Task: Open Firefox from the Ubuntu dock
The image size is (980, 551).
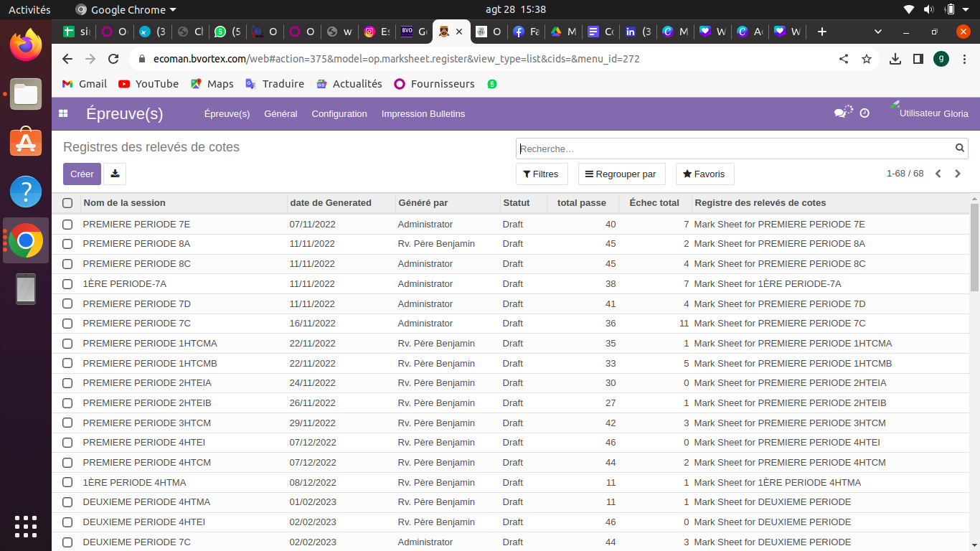Action: pyautogui.click(x=26, y=46)
